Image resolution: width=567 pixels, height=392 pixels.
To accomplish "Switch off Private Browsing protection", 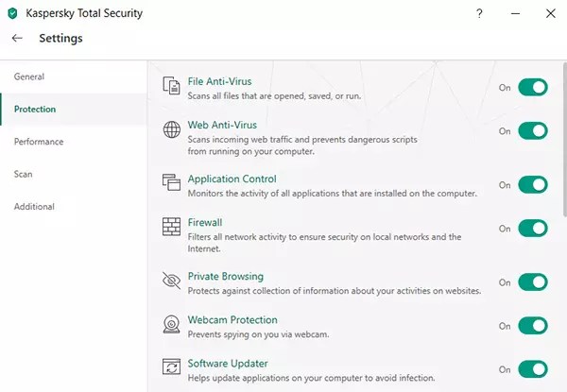I will tap(532, 281).
